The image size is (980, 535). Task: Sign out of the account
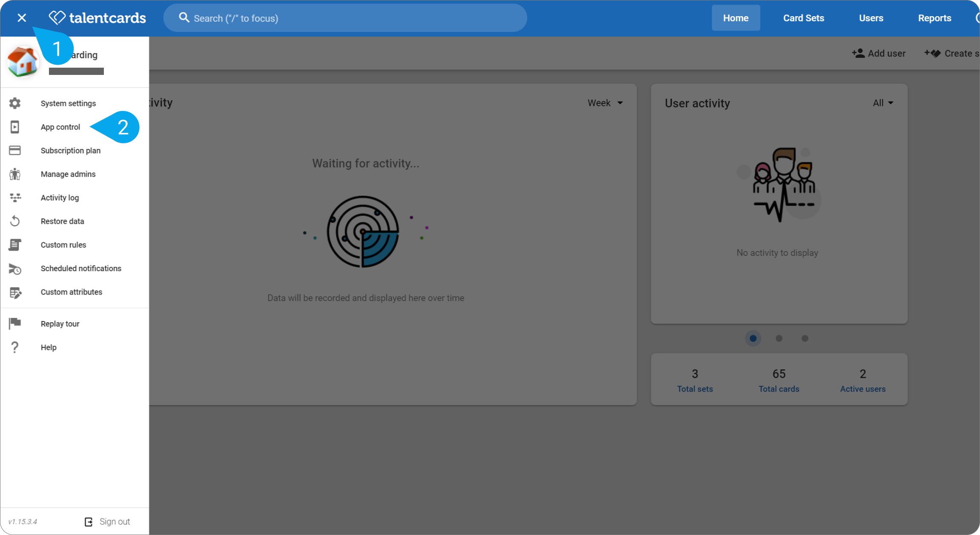coord(107,522)
